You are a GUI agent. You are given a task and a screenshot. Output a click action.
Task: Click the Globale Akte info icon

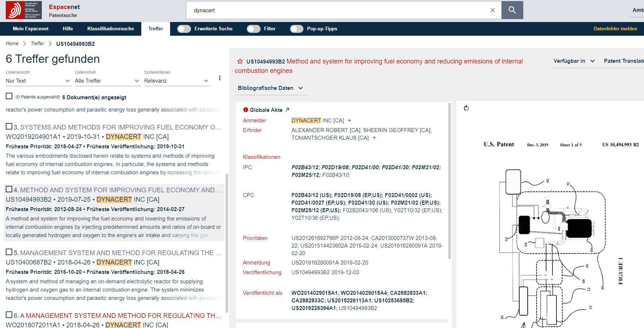click(246, 110)
